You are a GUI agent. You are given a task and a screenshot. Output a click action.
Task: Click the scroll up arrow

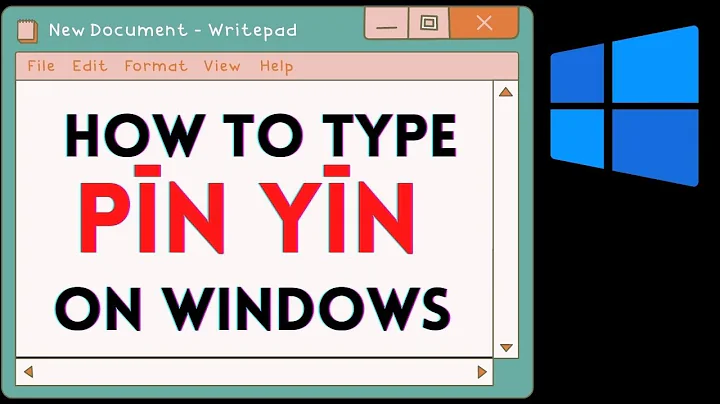coord(506,93)
